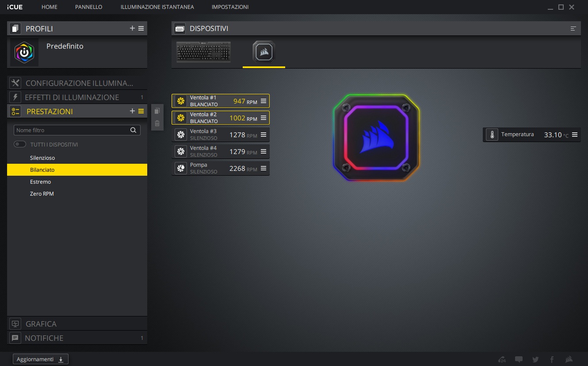This screenshot has width=588, height=366.
Task: Click the search magnifier icon
Action: 134,130
